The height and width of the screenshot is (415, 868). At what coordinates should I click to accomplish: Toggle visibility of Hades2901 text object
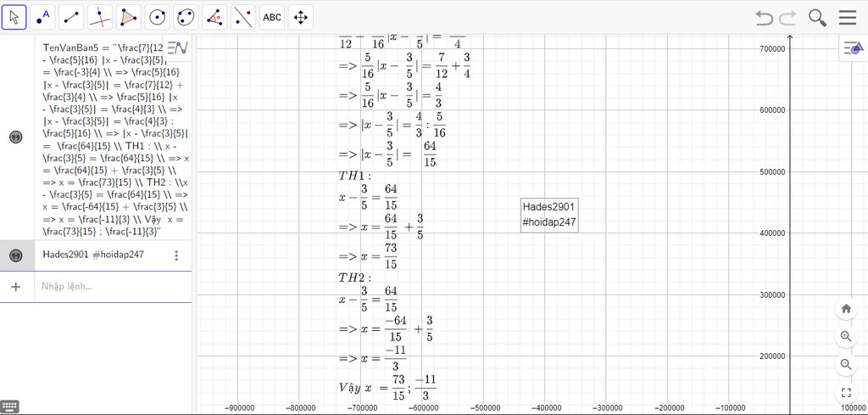click(x=17, y=255)
